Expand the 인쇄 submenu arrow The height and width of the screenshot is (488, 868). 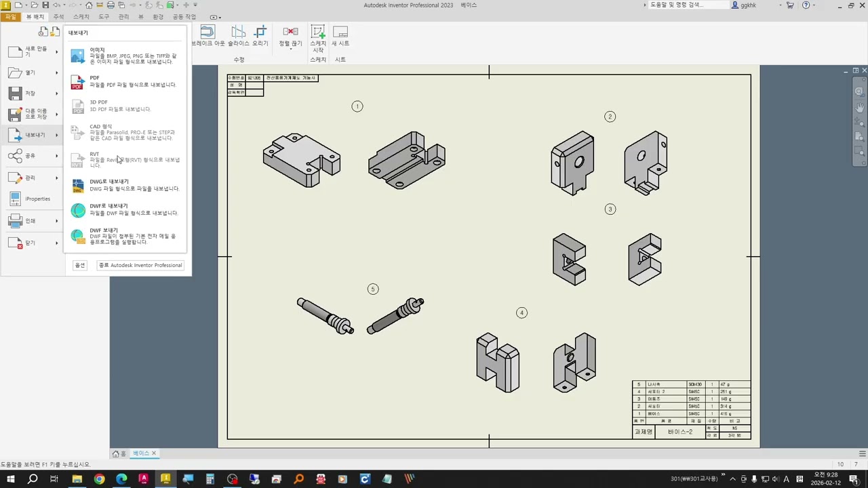(x=57, y=221)
